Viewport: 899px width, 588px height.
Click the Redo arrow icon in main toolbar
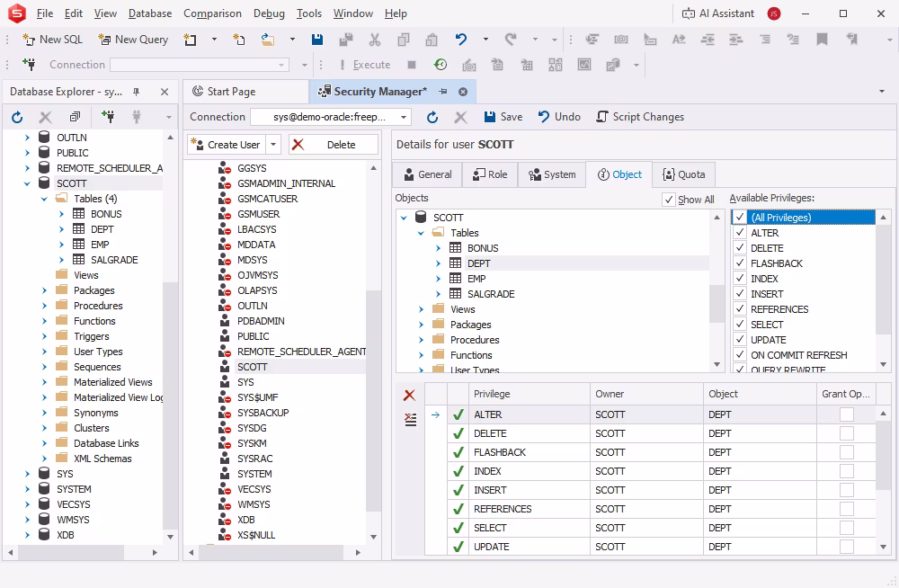(x=510, y=40)
